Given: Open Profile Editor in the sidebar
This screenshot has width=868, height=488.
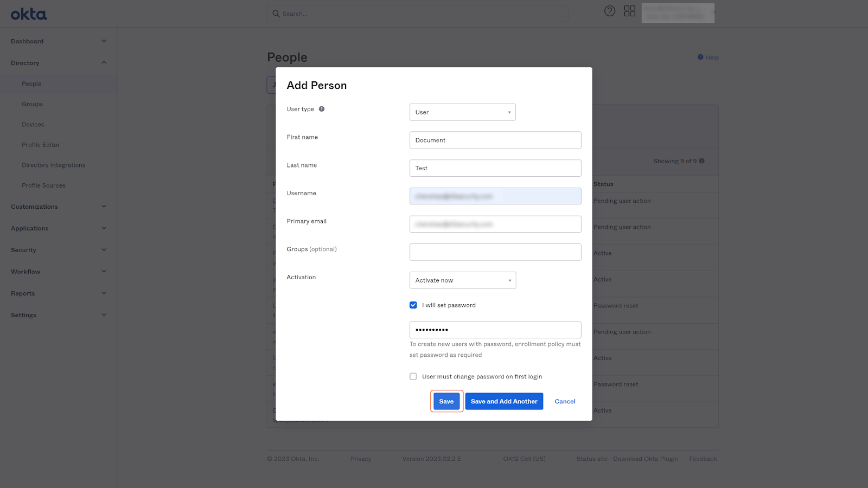Looking at the screenshot, I should [x=41, y=145].
